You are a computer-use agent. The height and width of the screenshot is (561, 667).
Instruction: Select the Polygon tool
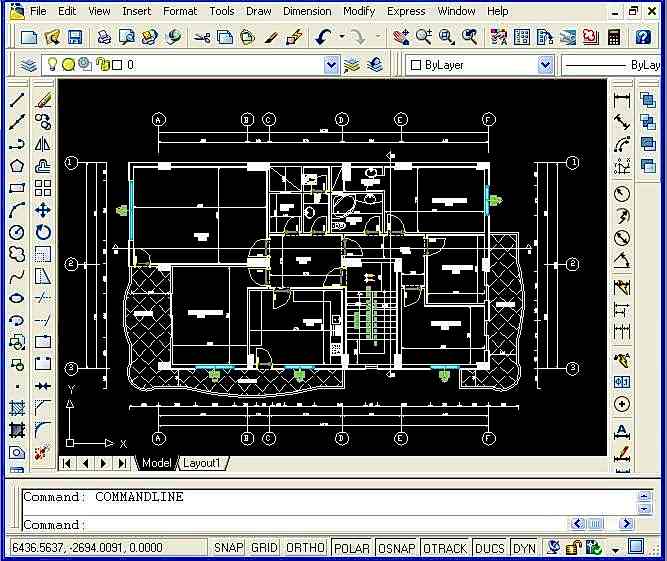click(x=17, y=166)
